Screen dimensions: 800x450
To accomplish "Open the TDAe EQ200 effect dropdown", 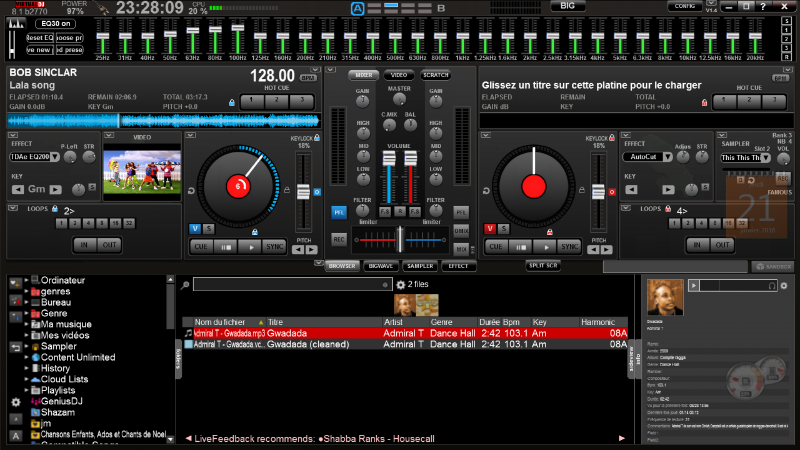I will pos(55,157).
